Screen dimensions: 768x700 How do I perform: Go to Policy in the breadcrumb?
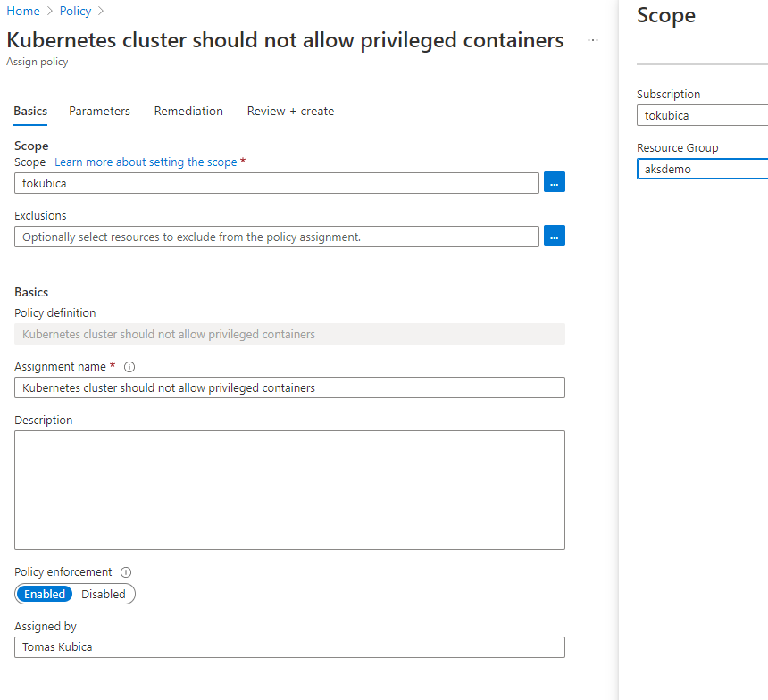(x=75, y=11)
